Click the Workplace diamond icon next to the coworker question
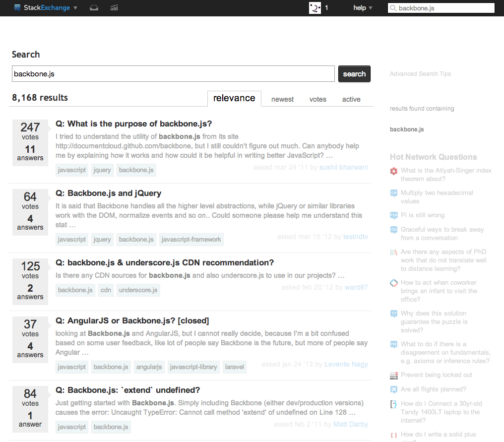504x442 pixels. [x=394, y=283]
